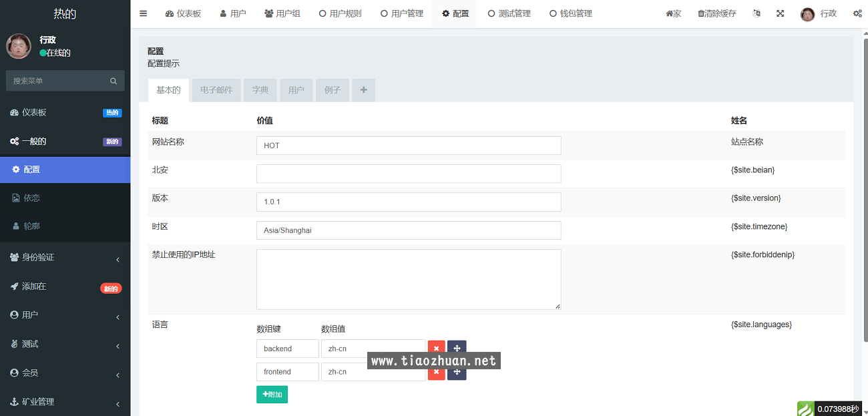
Task: Click the language switch icon in top bar
Action: click(756, 13)
